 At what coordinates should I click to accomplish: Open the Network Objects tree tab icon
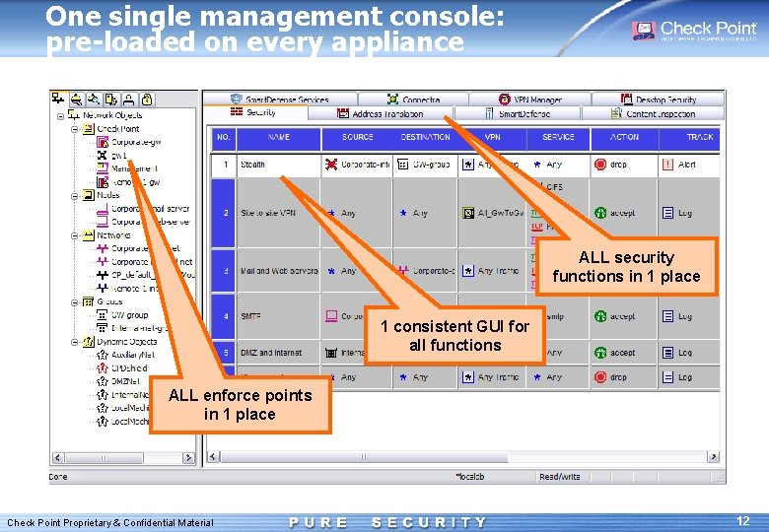(58, 98)
